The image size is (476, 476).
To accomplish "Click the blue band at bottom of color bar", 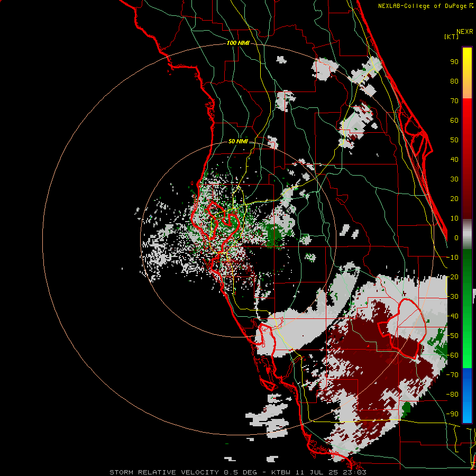I will click(x=467, y=395).
